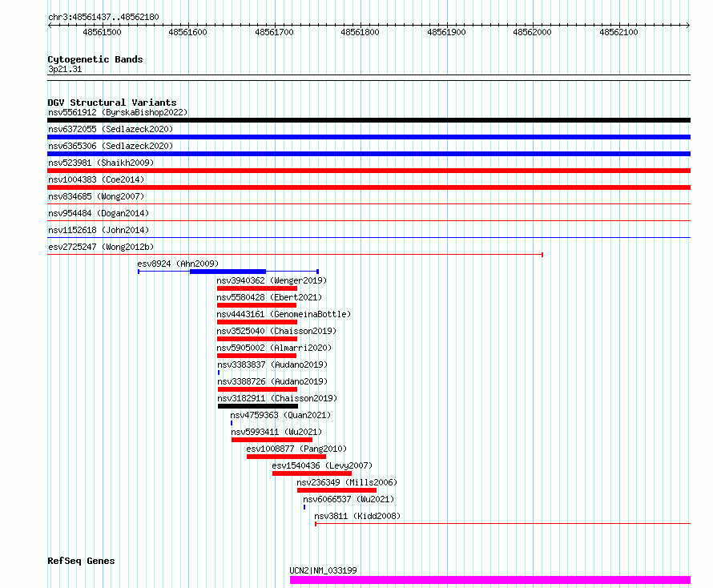The image size is (713, 588).
Task: Click the red nsv5905002 bar
Action: click(256, 356)
